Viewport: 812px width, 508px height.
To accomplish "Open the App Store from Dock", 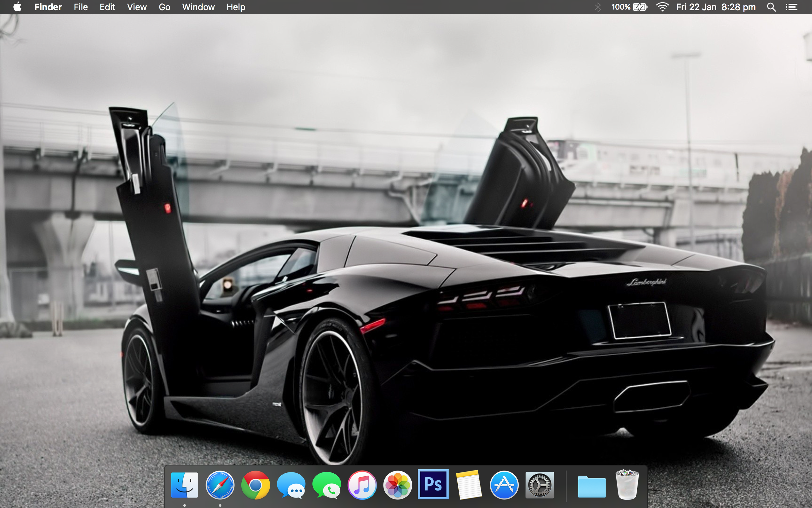I will 504,485.
